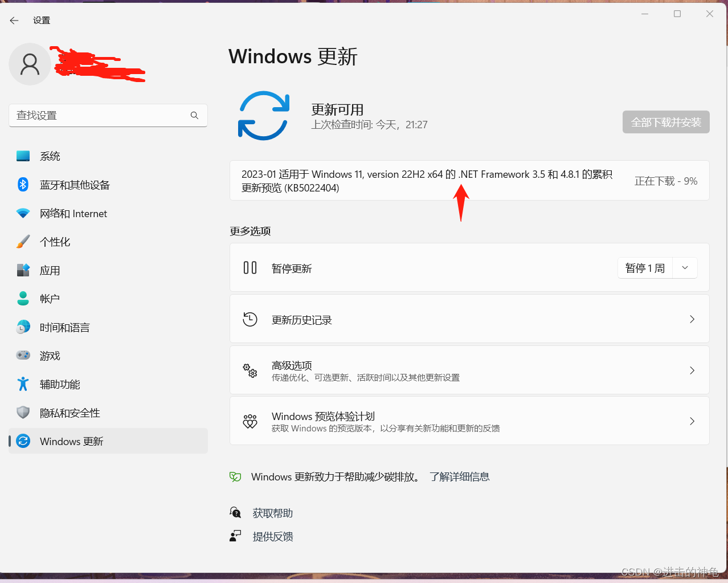The width and height of the screenshot is (728, 583).
Task: Click the 上次检查时间 text
Action: [x=369, y=125]
